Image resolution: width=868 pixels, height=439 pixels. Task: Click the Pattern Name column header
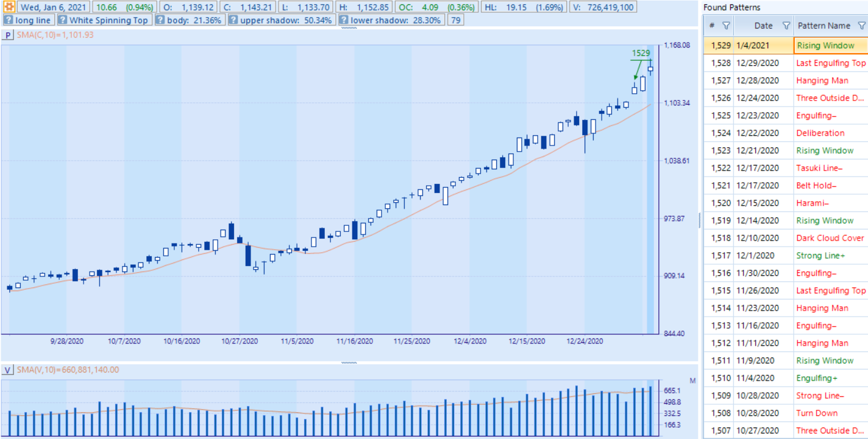point(824,26)
